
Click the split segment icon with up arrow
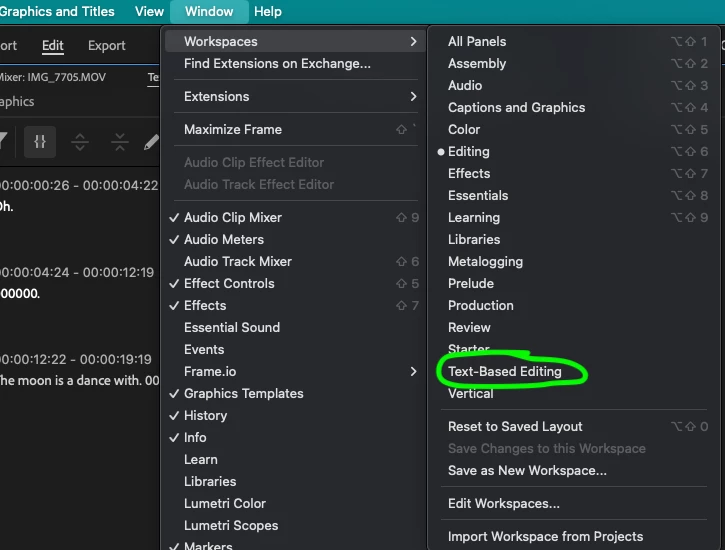point(80,142)
